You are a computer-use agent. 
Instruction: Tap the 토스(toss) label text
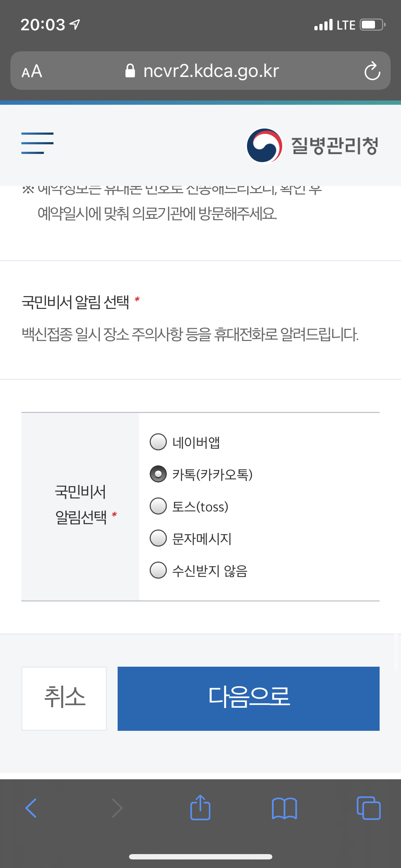click(x=200, y=507)
